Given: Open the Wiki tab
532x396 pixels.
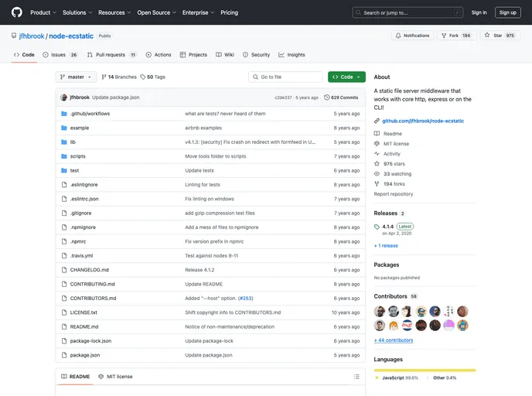Looking at the screenshot, I should coord(225,55).
